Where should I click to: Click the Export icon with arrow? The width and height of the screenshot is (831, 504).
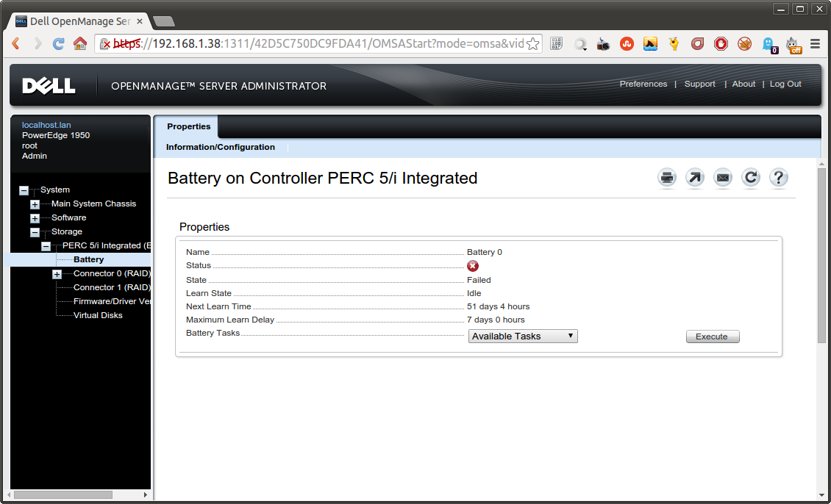coord(695,178)
